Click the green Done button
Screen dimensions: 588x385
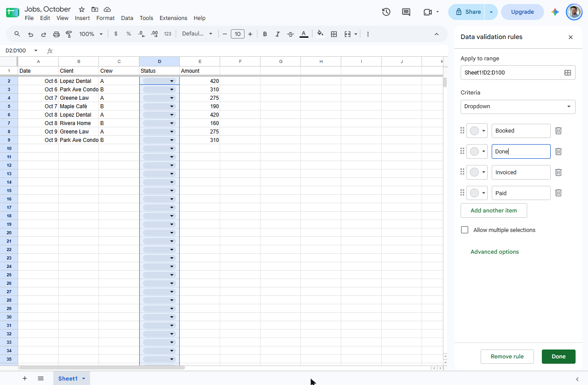[559, 357]
